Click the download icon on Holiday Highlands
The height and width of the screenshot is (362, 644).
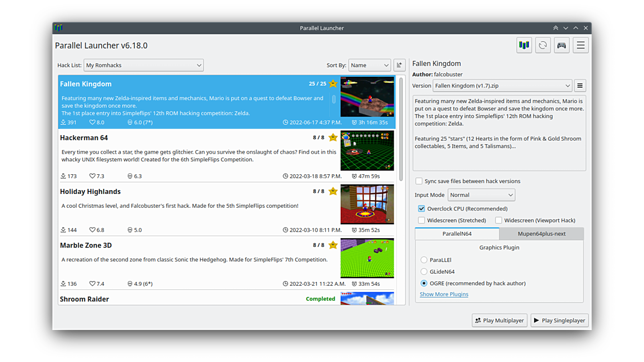[63, 230]
